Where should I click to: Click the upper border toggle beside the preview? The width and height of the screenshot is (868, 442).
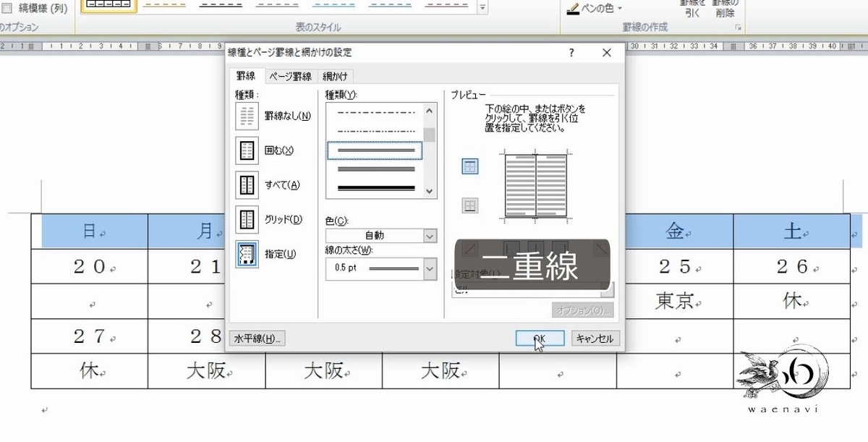(470, 166)
